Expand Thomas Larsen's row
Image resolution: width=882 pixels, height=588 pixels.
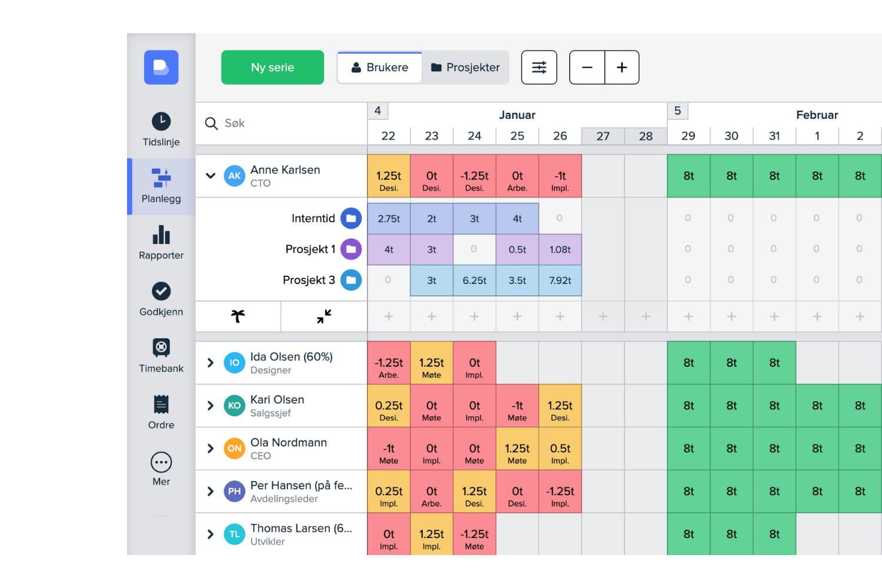[211, 534]
